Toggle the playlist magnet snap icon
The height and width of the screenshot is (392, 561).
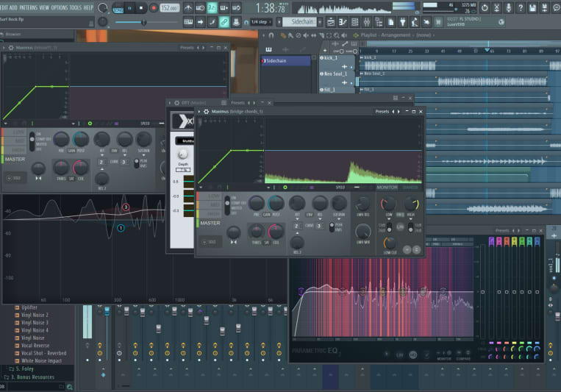[x=271, y=35]
